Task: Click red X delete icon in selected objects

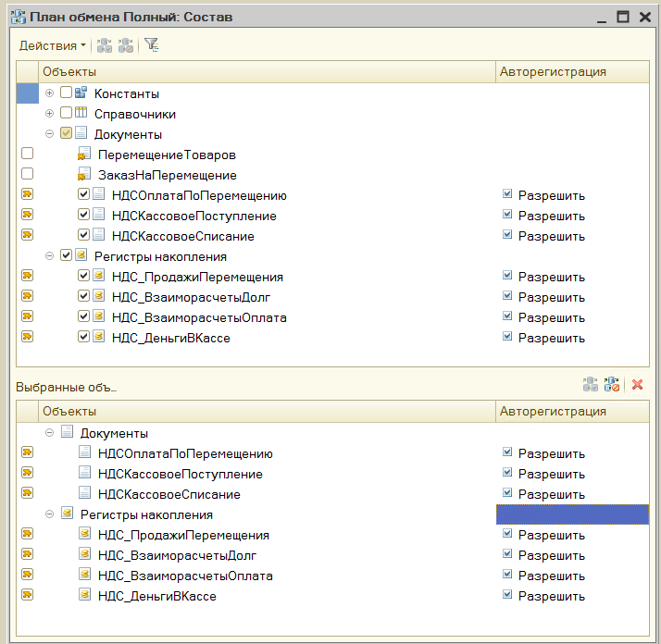Action: tap(637, 384)
